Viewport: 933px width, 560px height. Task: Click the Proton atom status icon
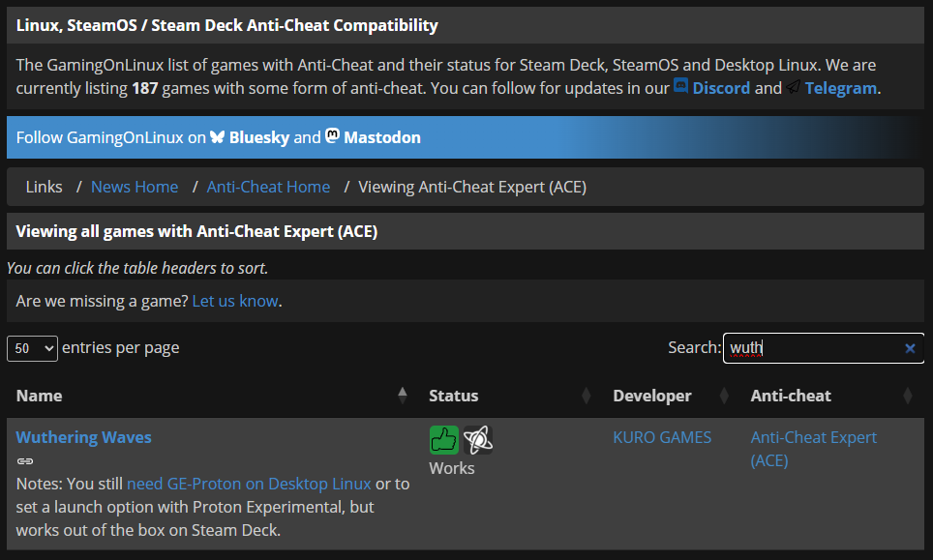click(x=478, y=440)
